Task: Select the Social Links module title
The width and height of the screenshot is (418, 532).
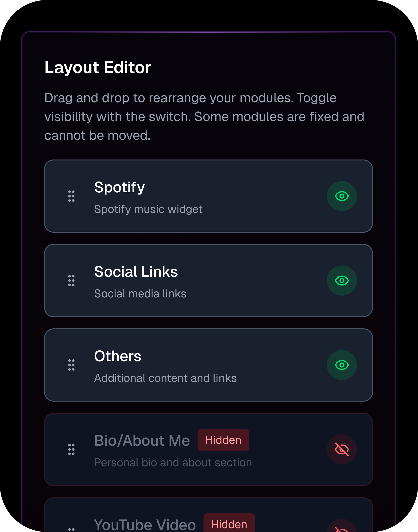Action: (136, 272)
